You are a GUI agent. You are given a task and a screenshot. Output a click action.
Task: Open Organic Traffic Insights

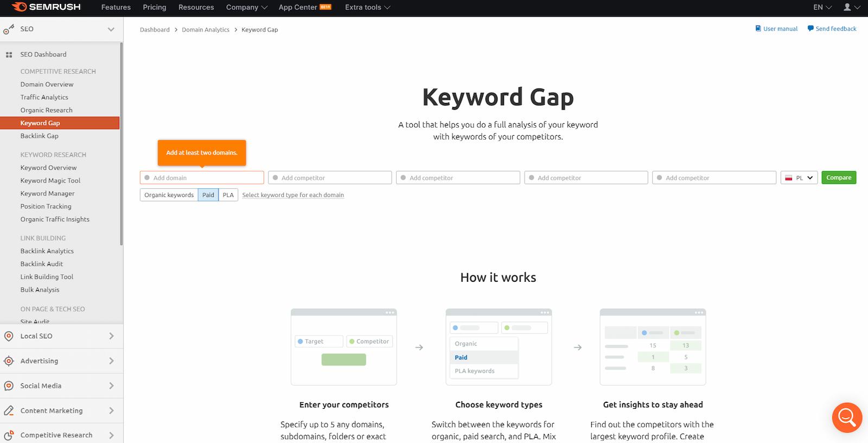click(x=55, y=219)
